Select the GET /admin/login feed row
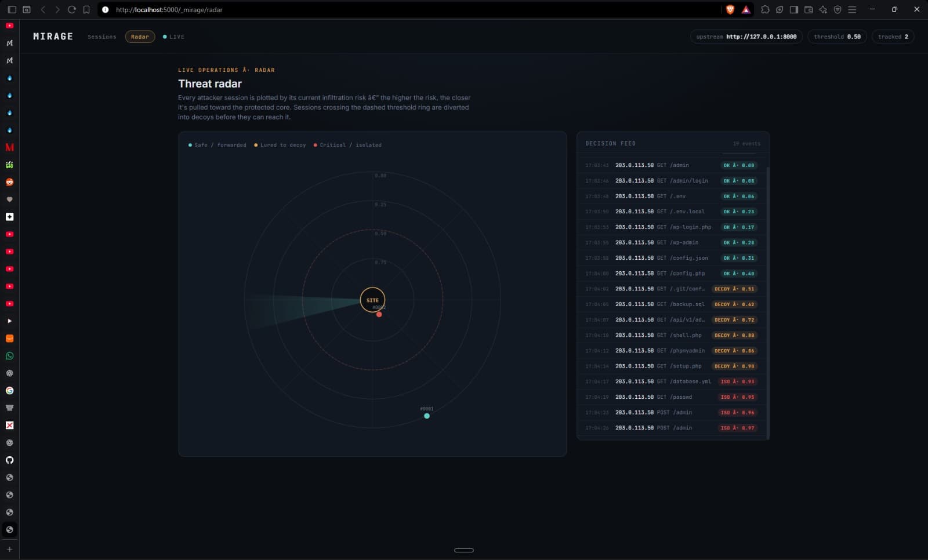The height and width of the screenshot is (560, 928). click(x=672, y=181)
